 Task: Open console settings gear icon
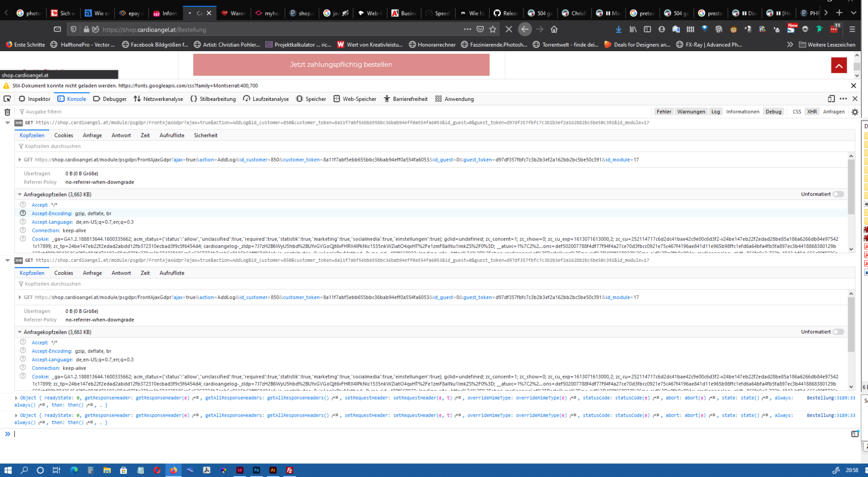[x=854, y=112]
